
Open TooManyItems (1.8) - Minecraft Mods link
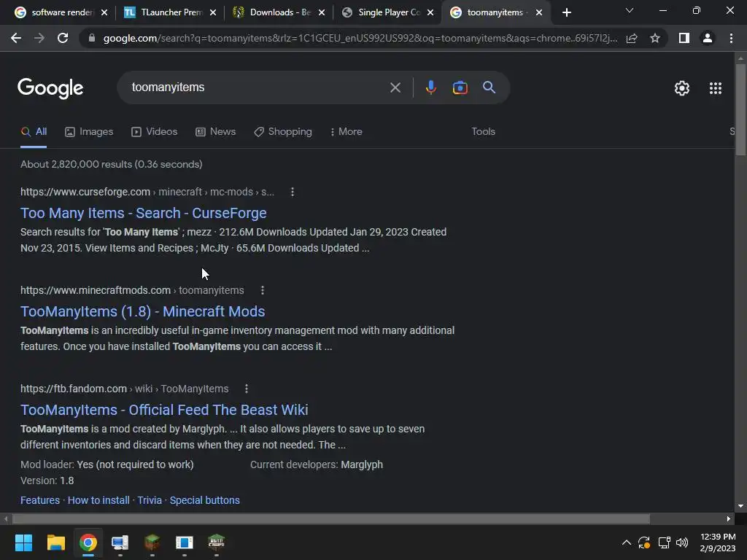click(x=142, y=311)
